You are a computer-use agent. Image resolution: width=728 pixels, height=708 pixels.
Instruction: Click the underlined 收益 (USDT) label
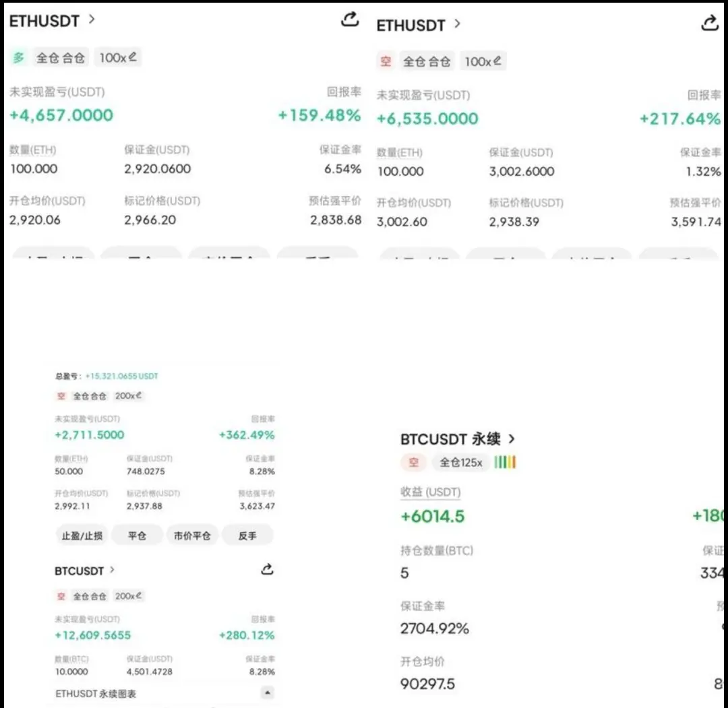[430, 492]
